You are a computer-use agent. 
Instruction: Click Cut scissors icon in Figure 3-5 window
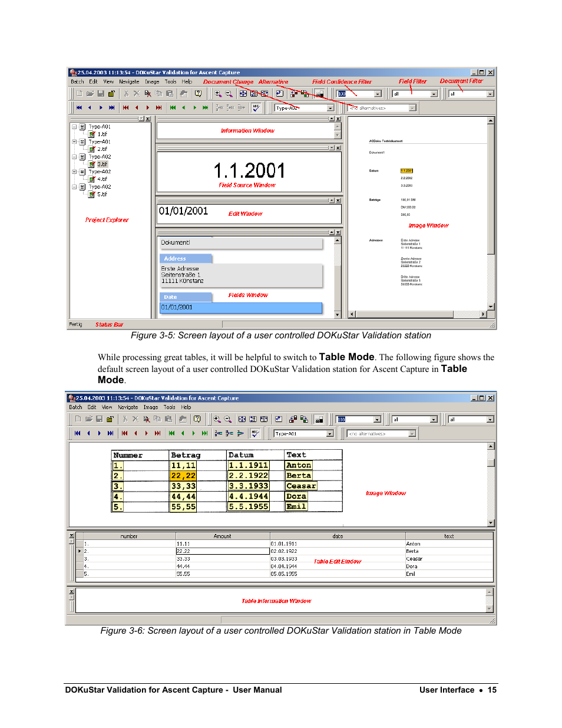click(125, 94)
